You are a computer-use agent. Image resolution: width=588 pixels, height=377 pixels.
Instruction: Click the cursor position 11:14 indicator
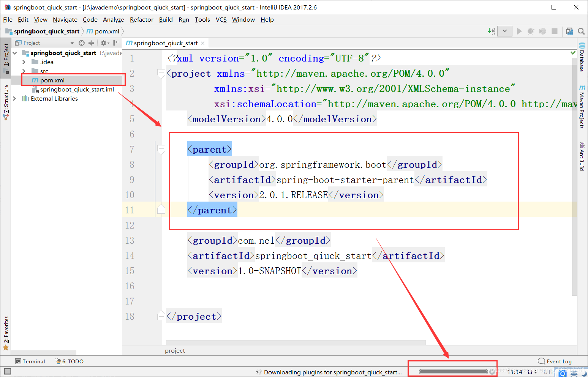point(515,372)
